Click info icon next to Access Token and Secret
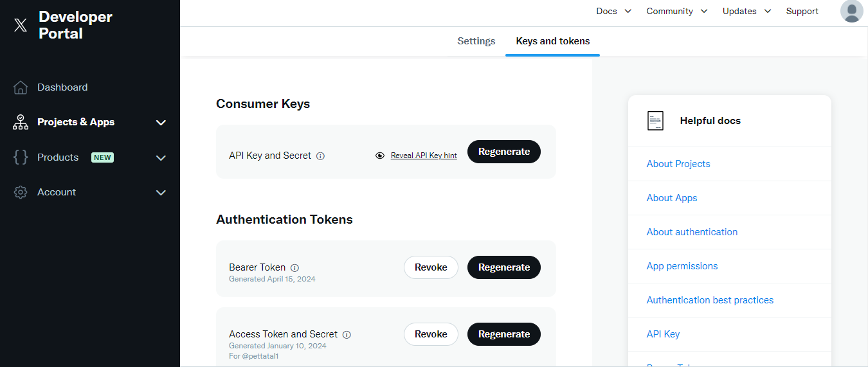 (347, 335)
